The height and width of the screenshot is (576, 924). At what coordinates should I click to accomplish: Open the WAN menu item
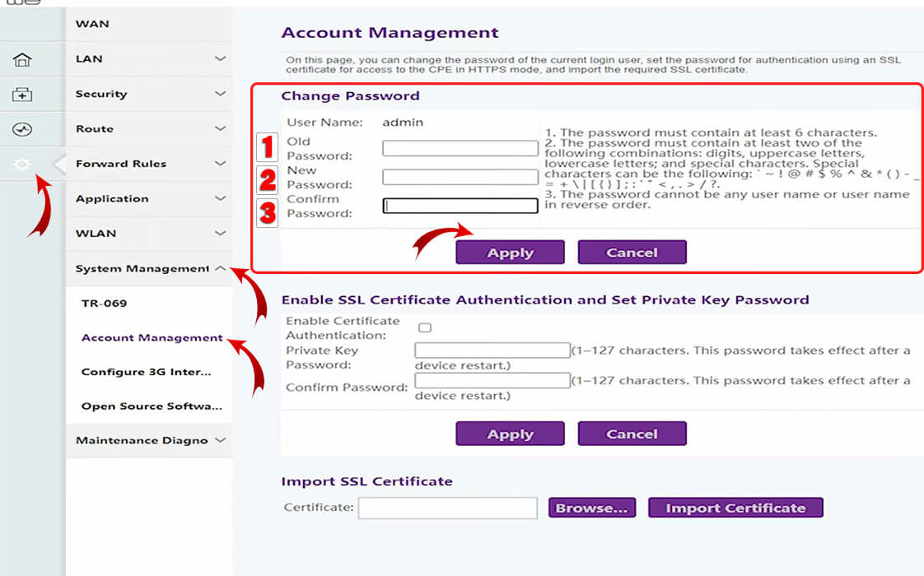pos(92,24)
